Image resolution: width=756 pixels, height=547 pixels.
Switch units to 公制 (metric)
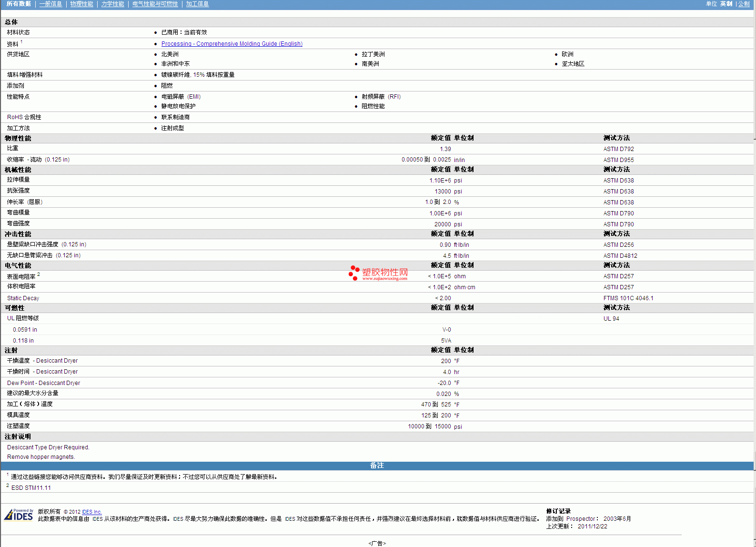point(744,4)
